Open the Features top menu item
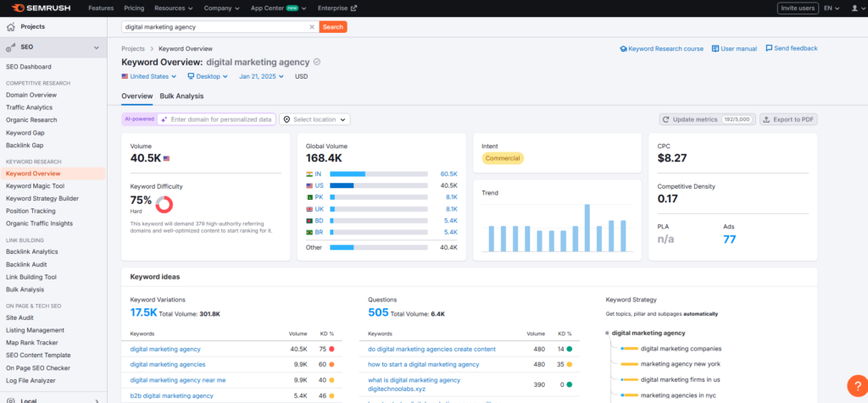 (x=101, y=8)
